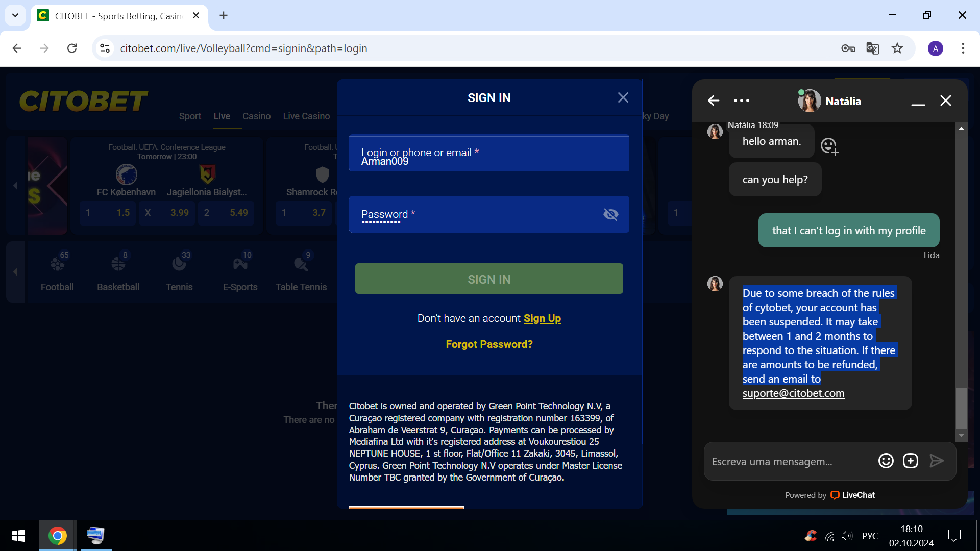Bookmark this page with star icon
The height and width of the screenshot is (551, 980).
(897, 48)
